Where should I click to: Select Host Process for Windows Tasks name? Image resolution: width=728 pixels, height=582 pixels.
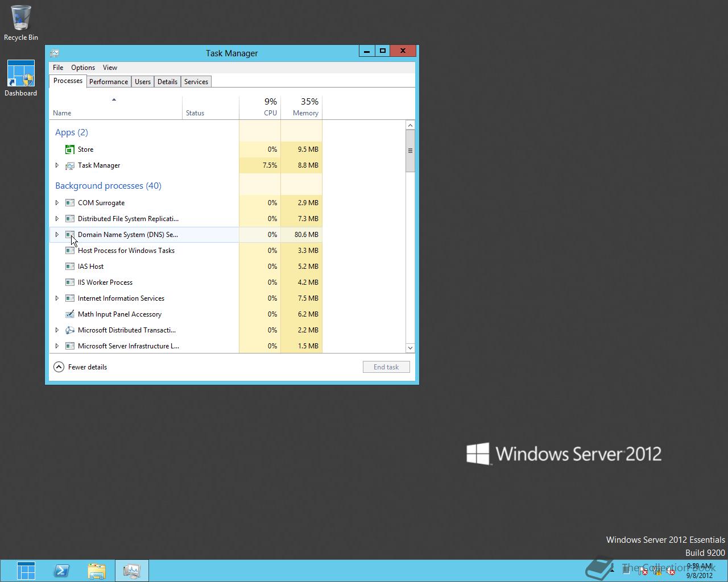click(126, 251)
